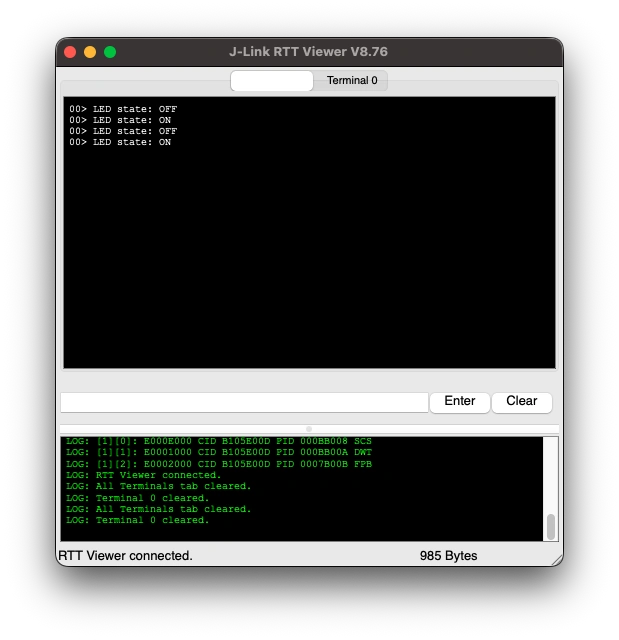The height and width of the screenshot is (640, 619).
Task: Minimize the window with the yellow button
Action: click(x=90, y=52)
